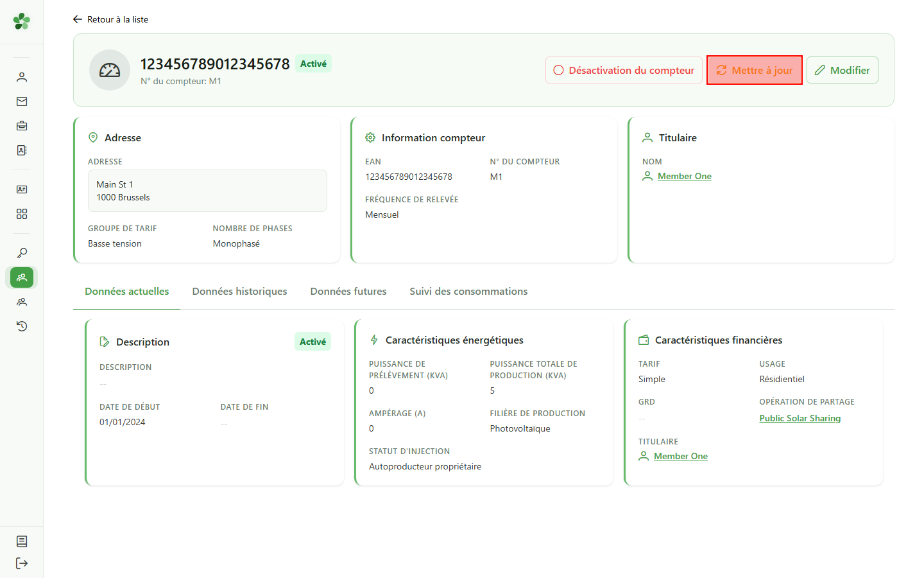The image size is (924, 578).
Task: Click the lightning icon by Caractéristiques énergétiques
Action: point(374,340)
